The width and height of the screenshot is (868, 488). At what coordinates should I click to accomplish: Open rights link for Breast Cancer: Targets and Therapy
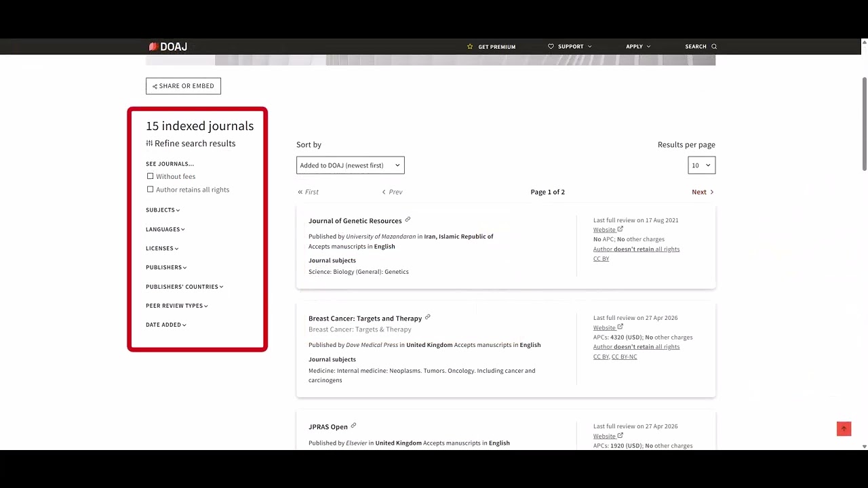click(x=636, y=347)
